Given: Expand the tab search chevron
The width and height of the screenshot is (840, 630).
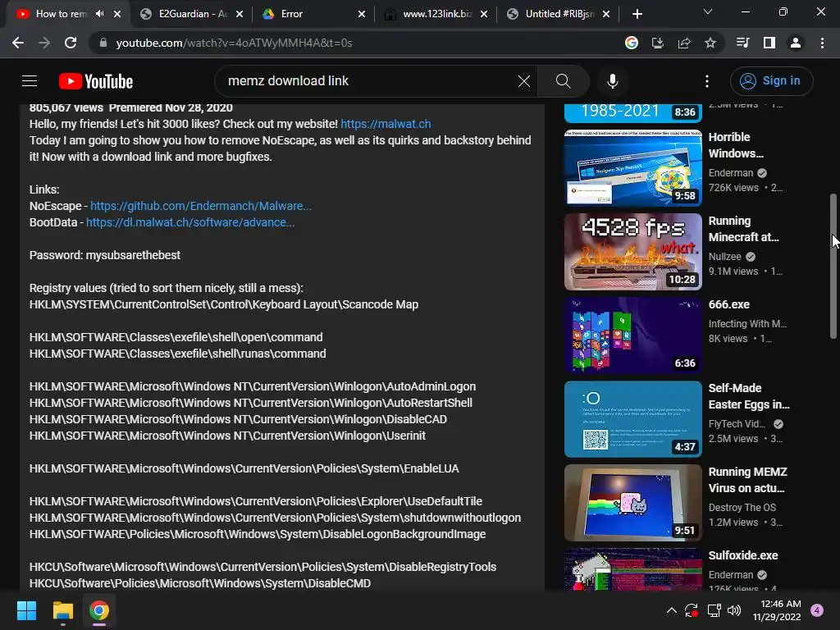Looking at the screenshot, I should [x=708, y=11].
